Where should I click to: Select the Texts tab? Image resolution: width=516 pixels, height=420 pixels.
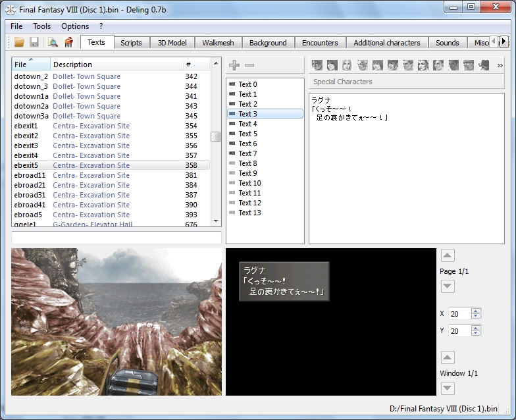click(96, 42)
